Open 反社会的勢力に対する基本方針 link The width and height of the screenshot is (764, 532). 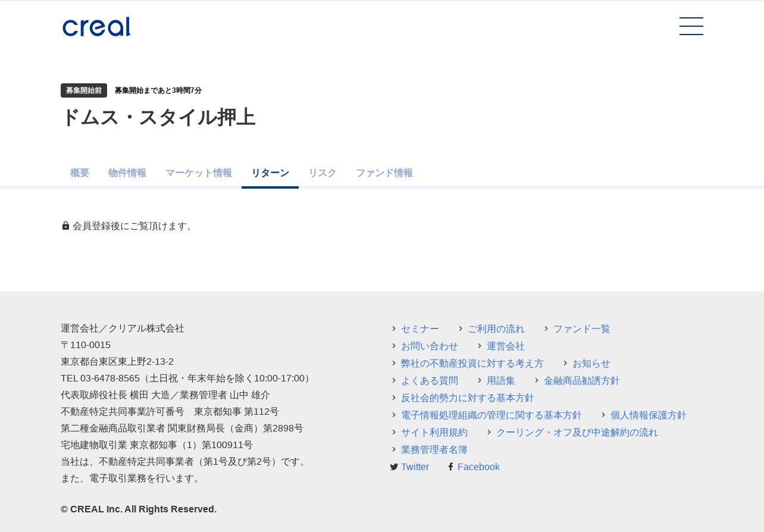click(468, 398)
